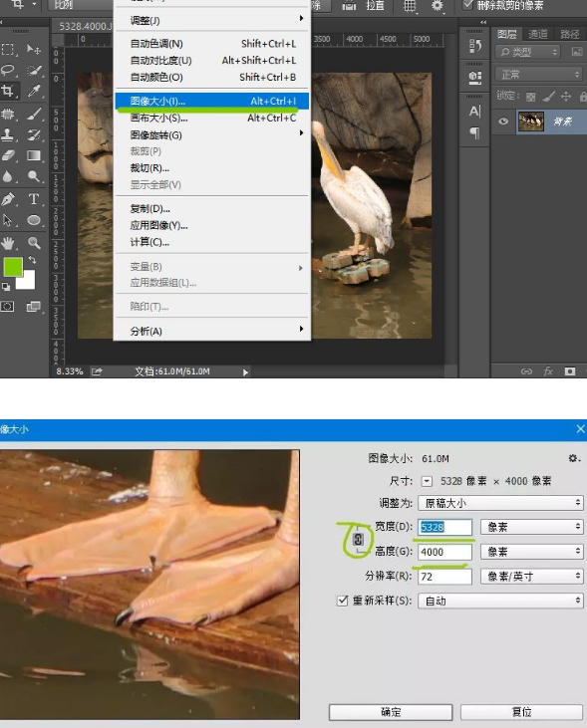Viewport: 587px width, 728px height.
Task: Swap foreground and background colors
Action: [x=32, y=260]
